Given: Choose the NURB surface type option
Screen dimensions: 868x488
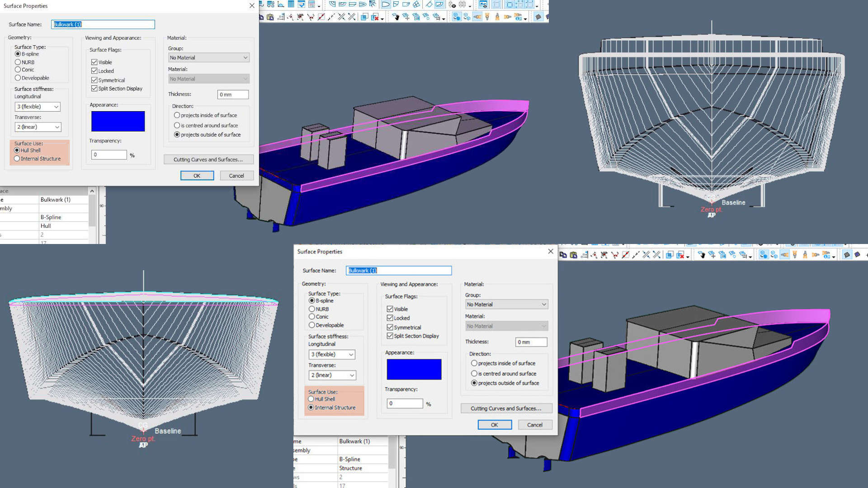Looking at the screenshot, I should (x=17, y=62).
